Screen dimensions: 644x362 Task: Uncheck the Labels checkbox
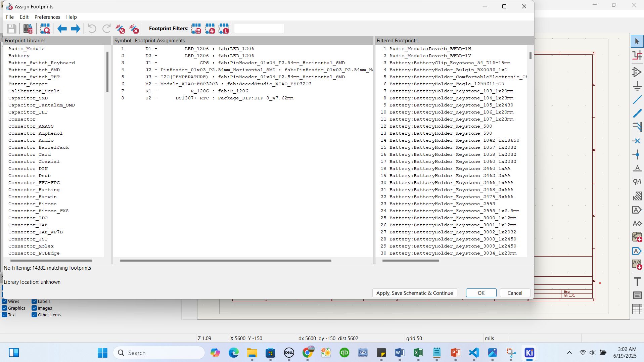point(34,302)
